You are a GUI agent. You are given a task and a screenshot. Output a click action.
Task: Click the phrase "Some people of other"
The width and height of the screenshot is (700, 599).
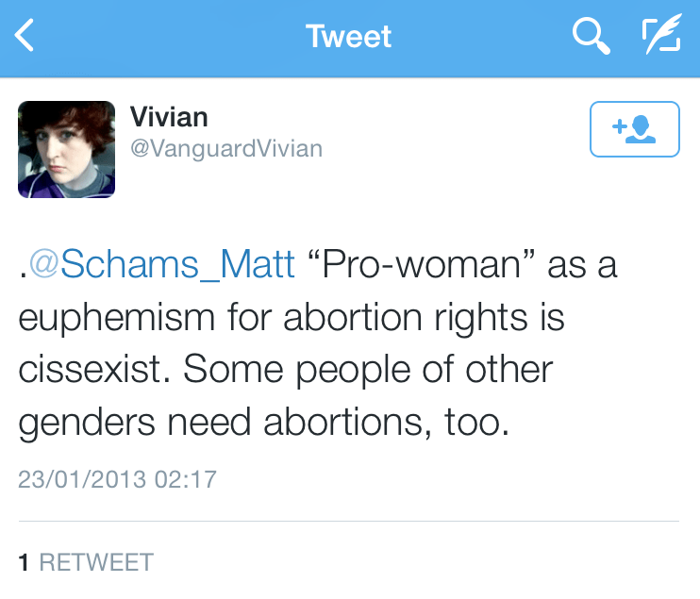[x=369, y=371]
